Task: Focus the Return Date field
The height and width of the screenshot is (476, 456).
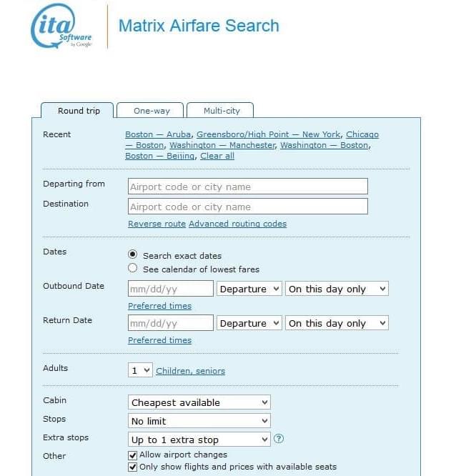Action: point(171,323)
